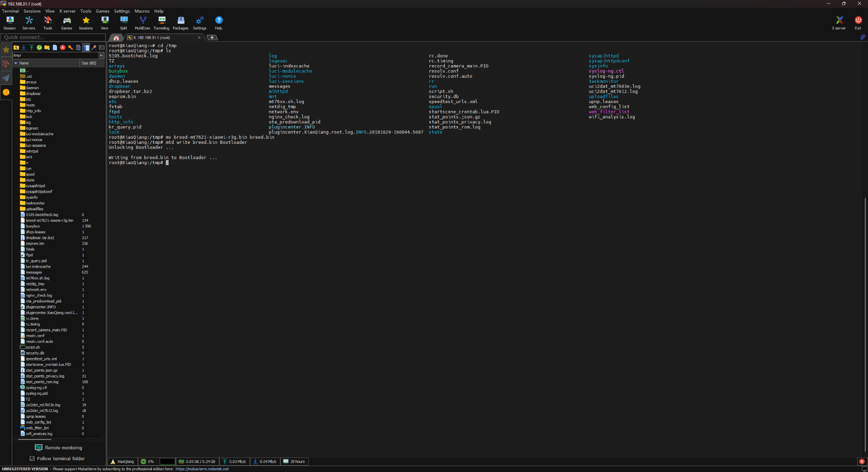This screenshot has width=868, height=472.
Task: Open the Sessions menu in the menu bar
Action: (32, 11)
